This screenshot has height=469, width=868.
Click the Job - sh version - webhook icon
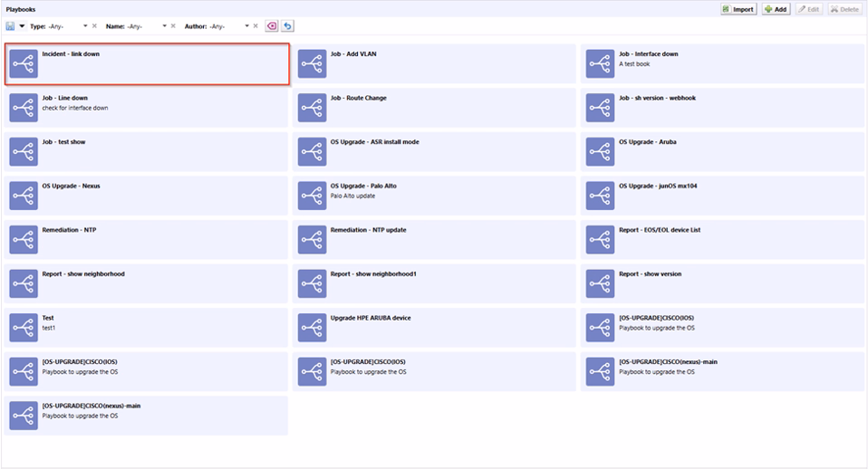pos(600,108)
